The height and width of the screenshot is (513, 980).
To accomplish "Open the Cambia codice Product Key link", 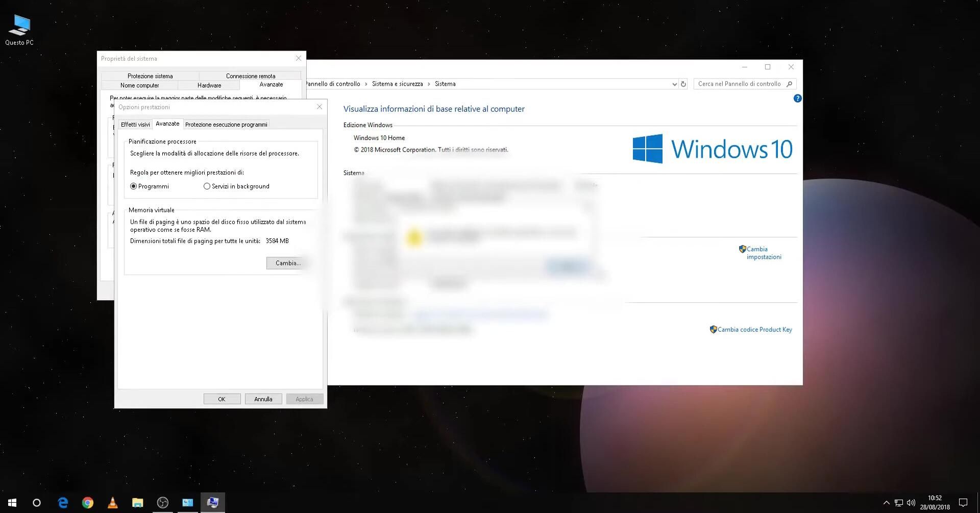I will click(754, 330).
